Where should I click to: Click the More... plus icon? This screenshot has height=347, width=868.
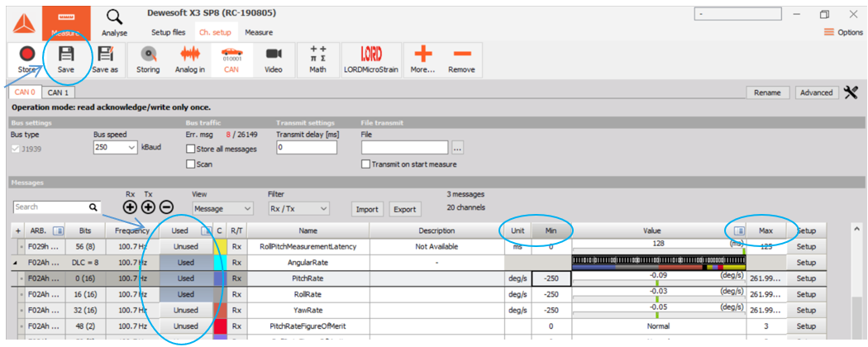[423, 54]
